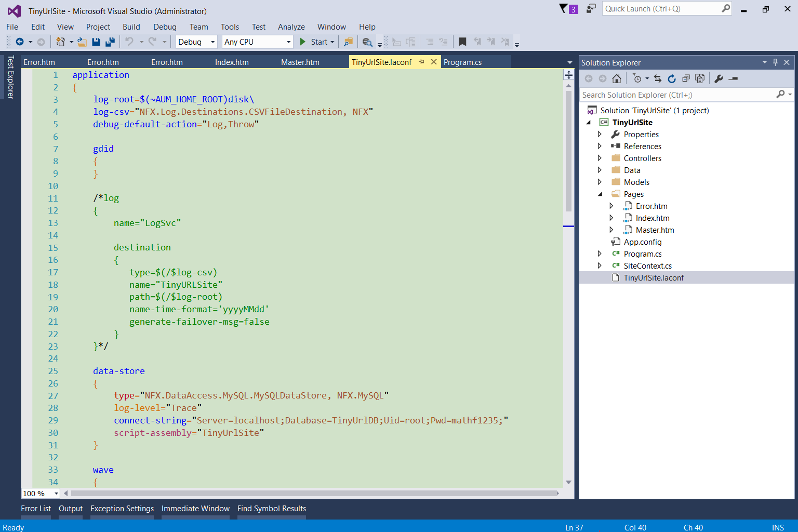Toggle Preview Selected Items in Solution Explorer

(x=734, y=78)
